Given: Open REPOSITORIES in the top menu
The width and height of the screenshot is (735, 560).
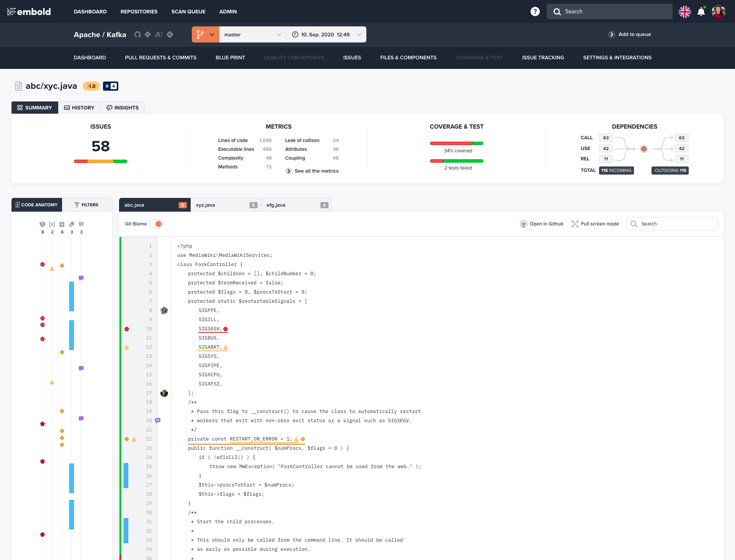Looking at the screenshot, I should pos(139,11).
